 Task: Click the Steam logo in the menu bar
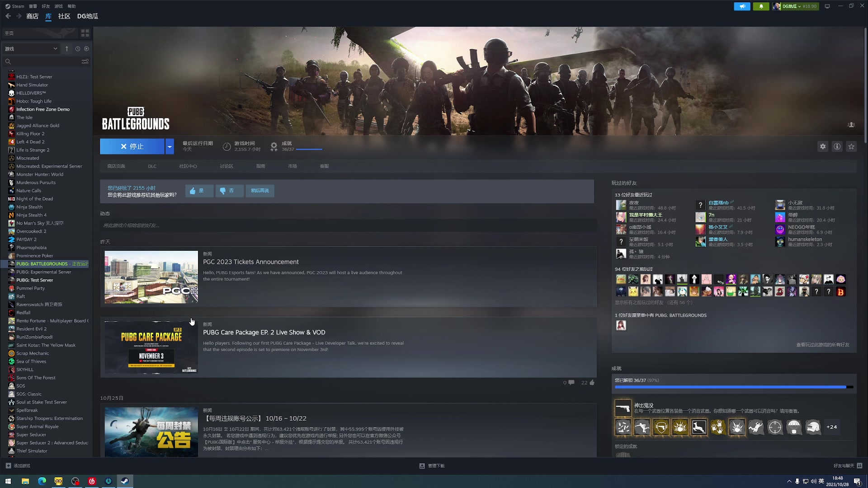[8, 6]
